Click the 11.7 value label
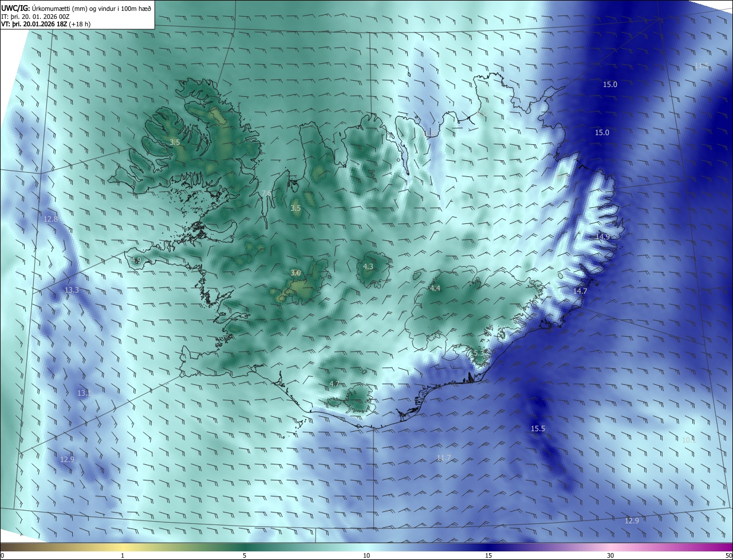This screenshot has height=560, width=733. 443,458
